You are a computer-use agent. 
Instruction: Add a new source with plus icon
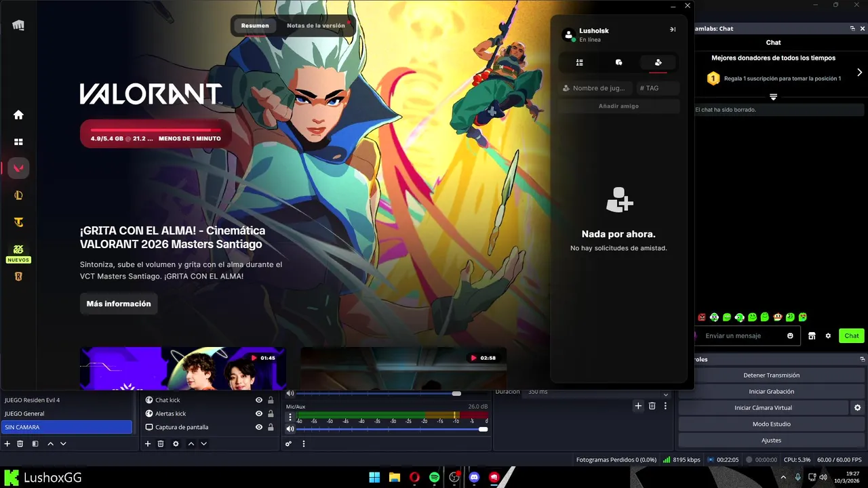click(x=148, y=444)
